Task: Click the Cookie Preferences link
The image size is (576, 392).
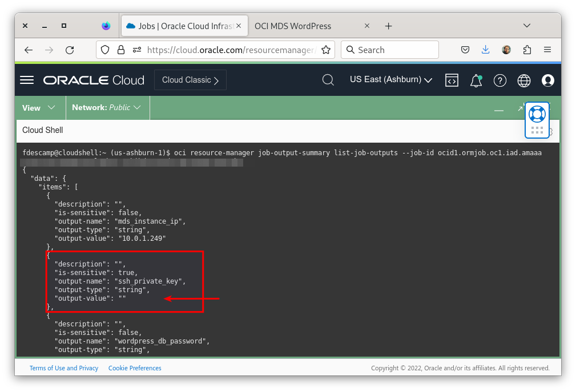Action: [x=135, y=368]
